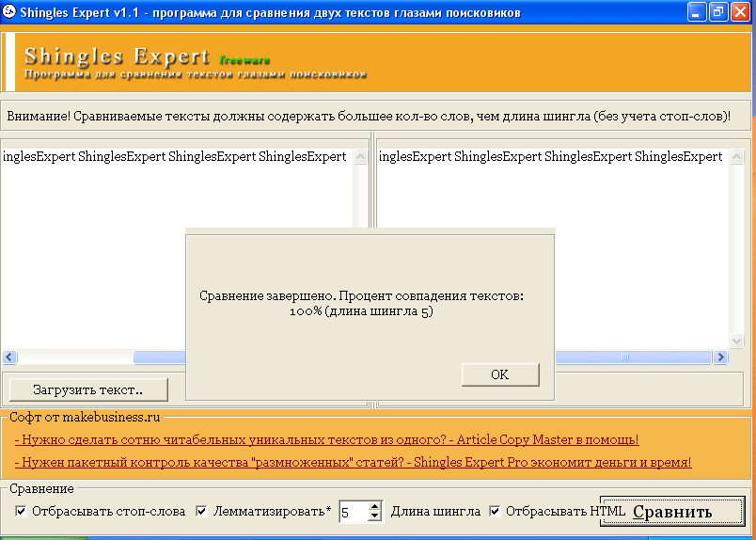This screenshot has width=756, height=540.
Task: Increase shingle length with up arrow
Action: (374, 507)
